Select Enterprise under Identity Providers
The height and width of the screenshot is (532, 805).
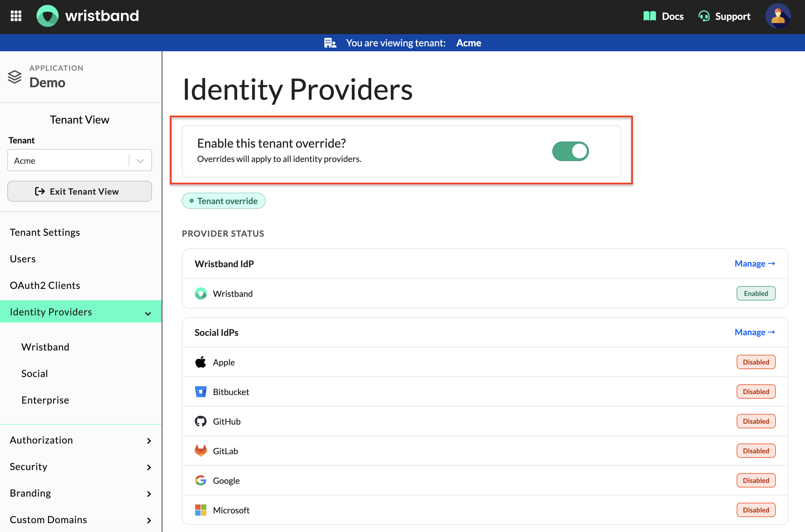[45, 400]
